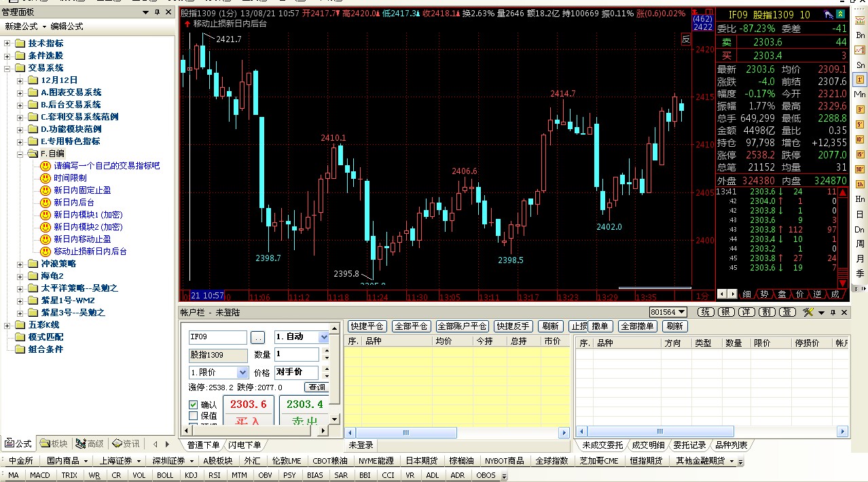This screenshot has width=868, height=482.
Task: Switch to 10-minute period icon
Action: (x=860, y=139)
